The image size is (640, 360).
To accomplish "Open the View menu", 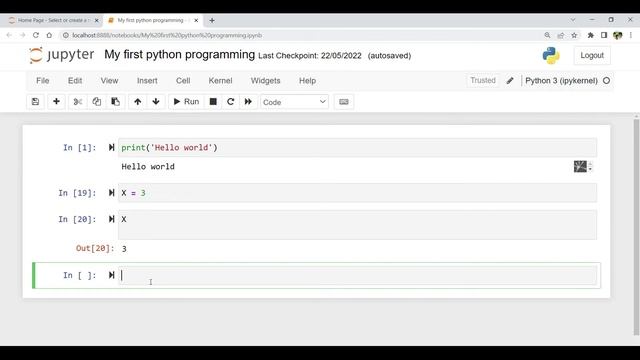I will click(109, 80).
